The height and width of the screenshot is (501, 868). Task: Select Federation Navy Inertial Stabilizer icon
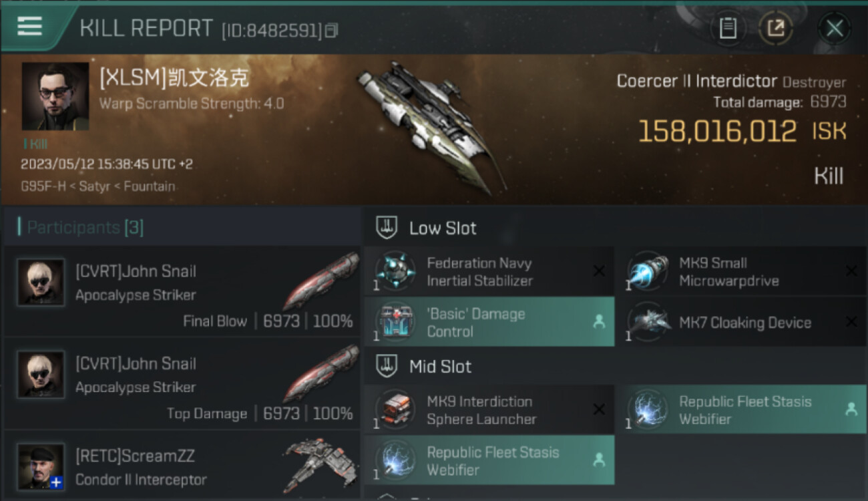395,272
